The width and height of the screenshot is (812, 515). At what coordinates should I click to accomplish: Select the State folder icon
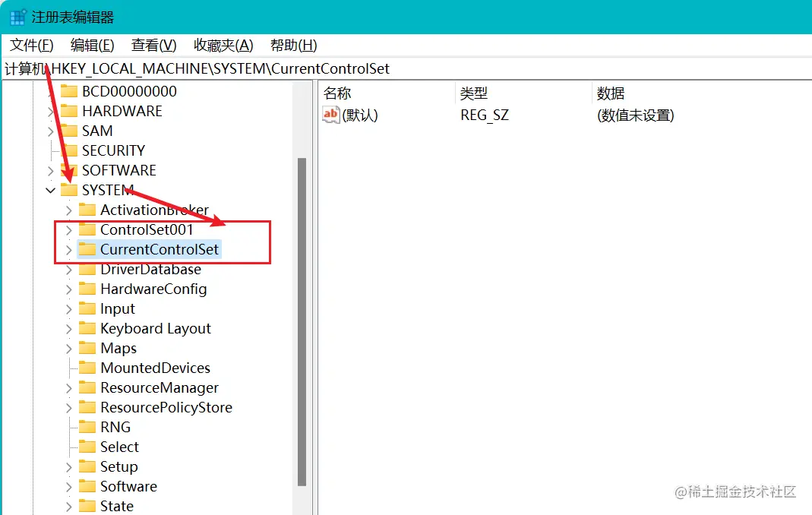(x=87, y=506)
